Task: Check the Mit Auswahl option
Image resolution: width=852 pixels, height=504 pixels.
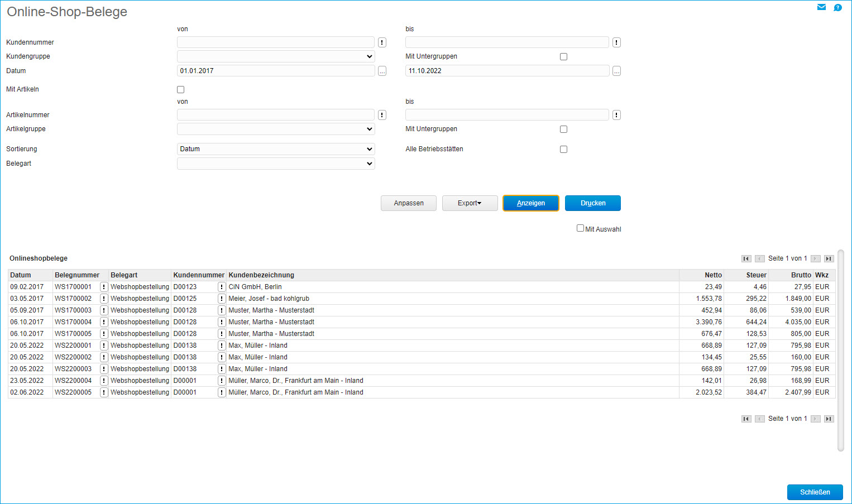Action: pyautogui.click(x=580, y=228)
